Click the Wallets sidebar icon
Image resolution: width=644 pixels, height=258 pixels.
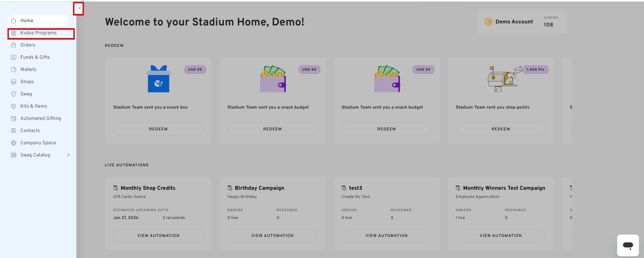coord(14,70)
